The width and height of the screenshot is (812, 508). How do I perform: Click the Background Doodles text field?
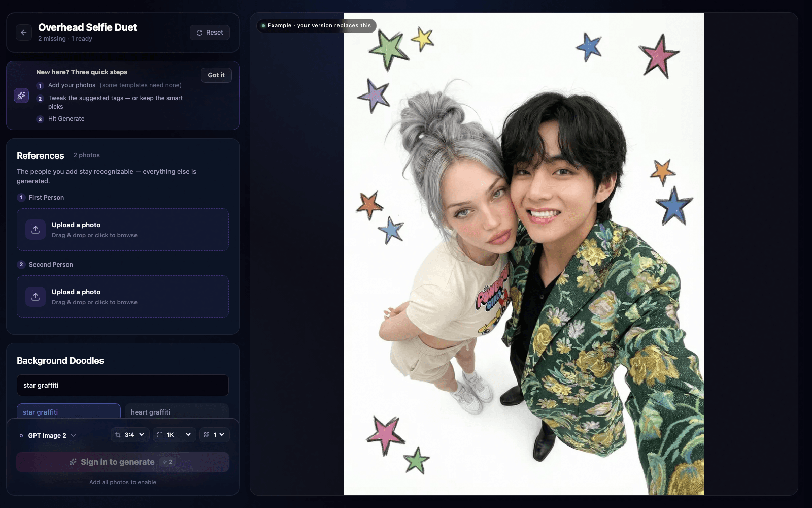tap(123, 385)
